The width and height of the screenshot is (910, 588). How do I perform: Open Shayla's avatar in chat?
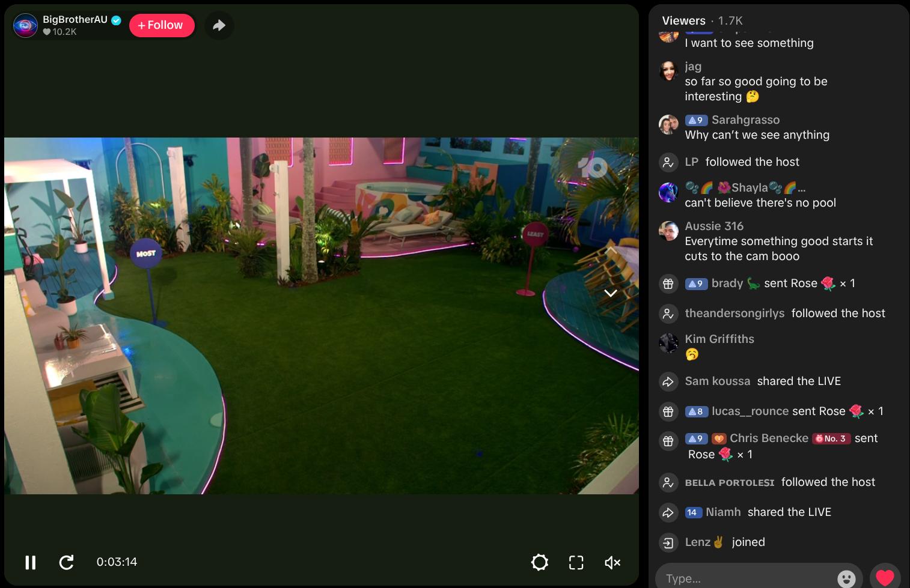668,192
